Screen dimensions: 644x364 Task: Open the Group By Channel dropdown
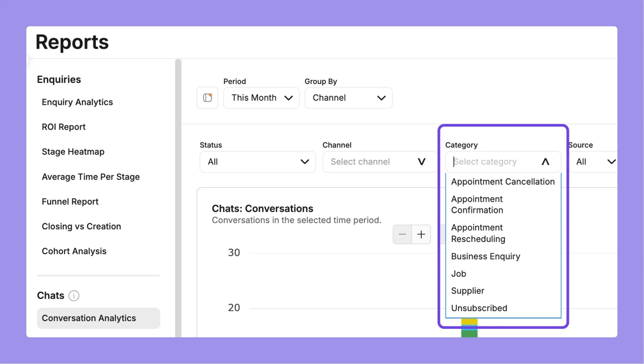pos(349,98)
